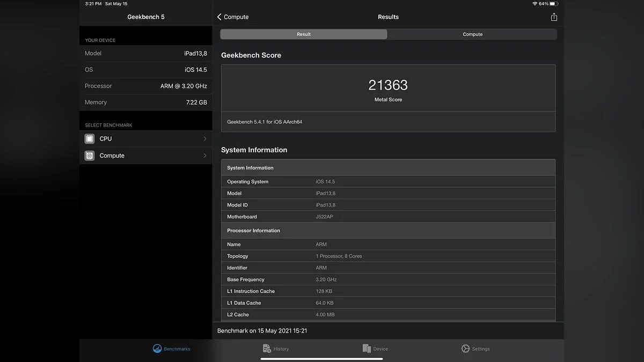The width and height of the screenshot is (644, 362).
Task: Expand the CPU benchmark chevron
Action: pyautogui.click(x=205, y=139)
